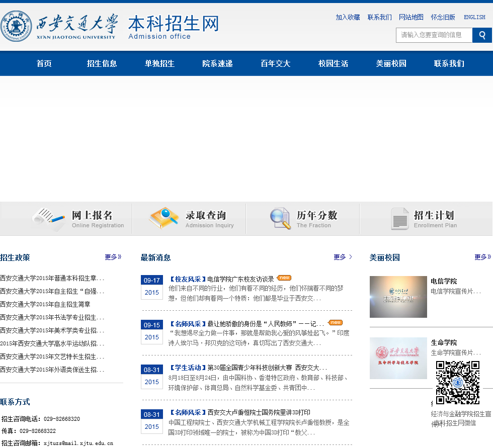This screenshot has height=448, width=493.
Task: Open 【名师风采】最让她骄傲的身份 article
Action: (247, 324)
